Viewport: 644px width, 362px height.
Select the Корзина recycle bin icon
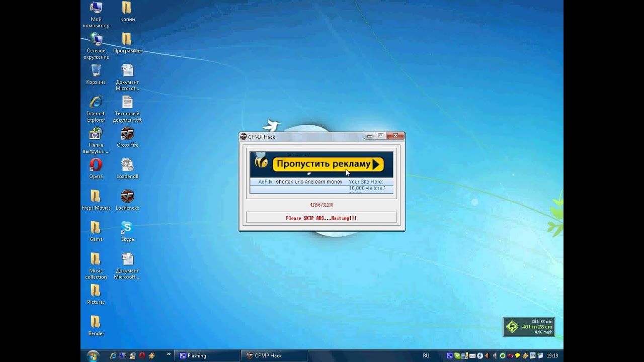click(x=96, y=74)
